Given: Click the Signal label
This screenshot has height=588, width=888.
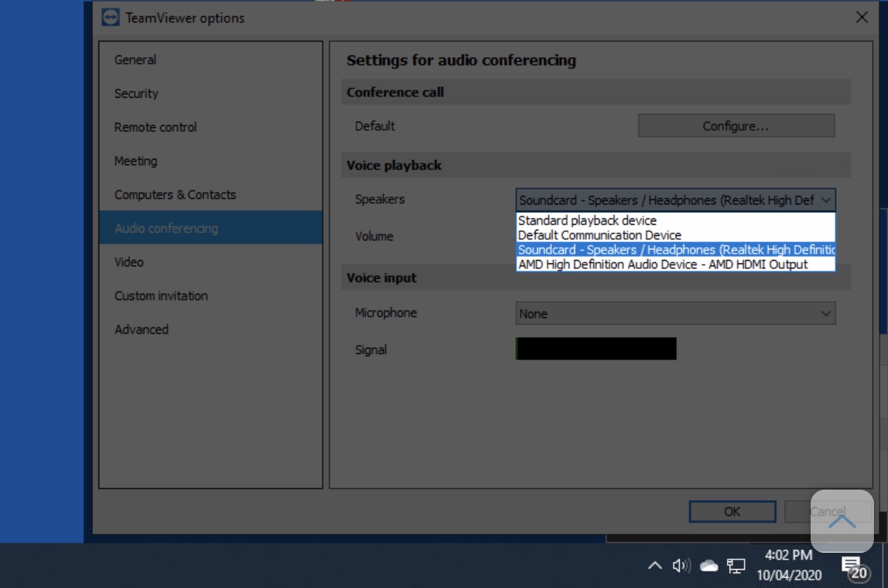Looking at the screenshot, I should click(371, 350).
